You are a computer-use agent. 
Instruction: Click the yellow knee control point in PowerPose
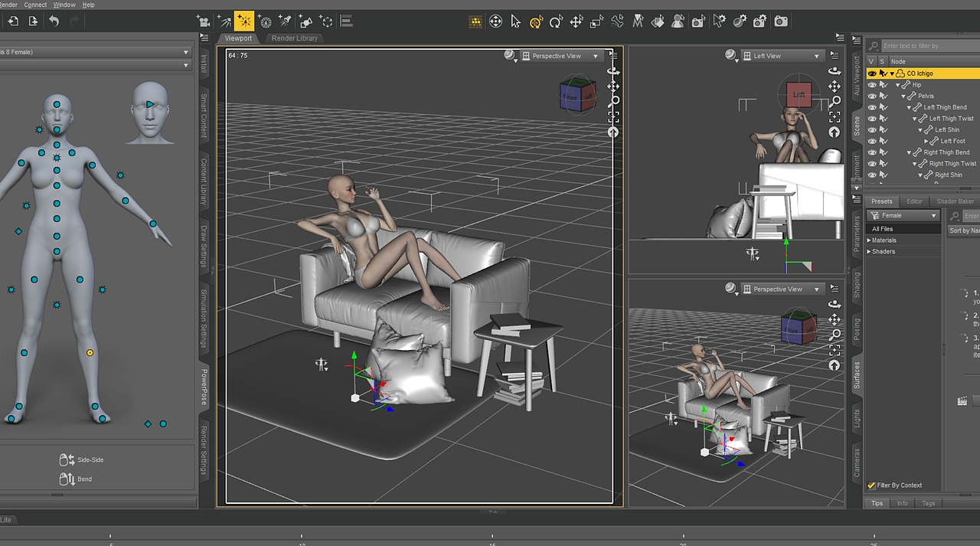click(x=90, y=352)
